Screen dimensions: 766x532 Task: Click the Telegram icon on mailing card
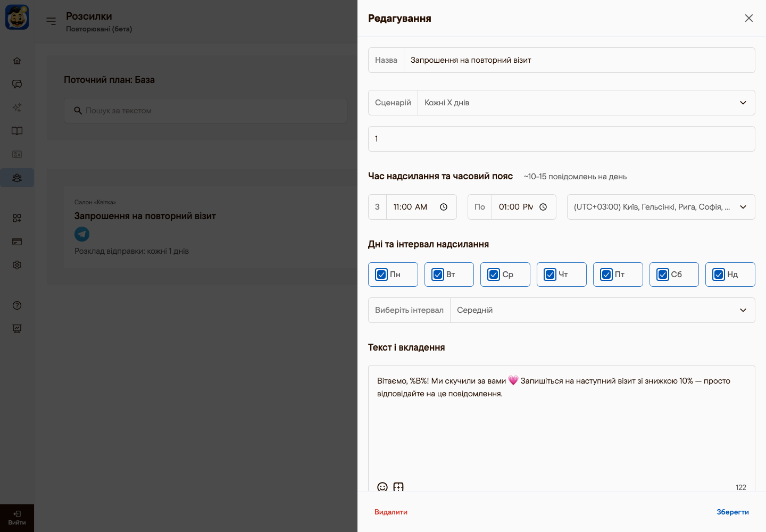(82, 234)
